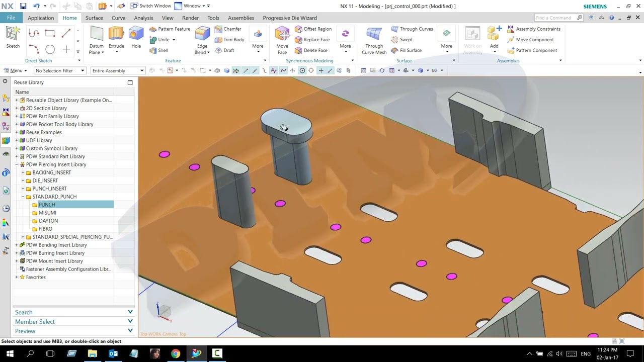Expand the Member Select section
The width and height of the screenshot is (644, 362).
[73, 322]
